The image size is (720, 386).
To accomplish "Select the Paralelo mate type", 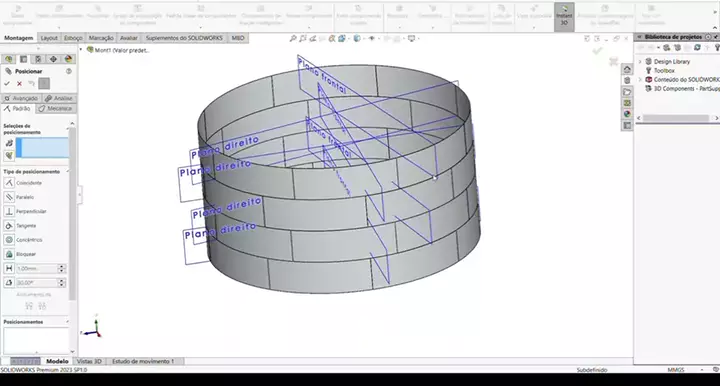I will 9,197.
